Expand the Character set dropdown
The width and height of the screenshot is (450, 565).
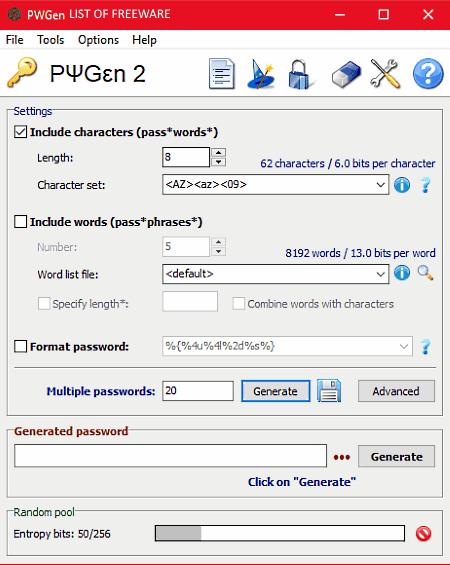click(x=380, y=185)
